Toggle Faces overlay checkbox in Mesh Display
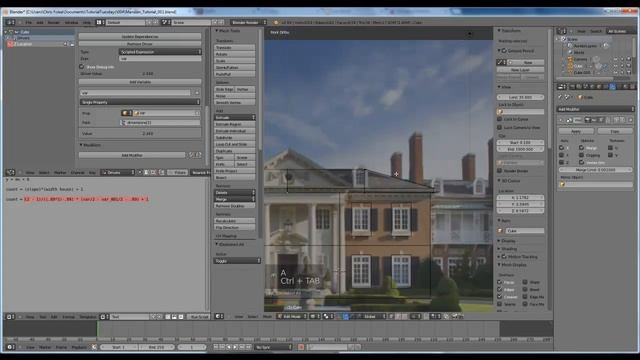Viewport: 640px width, 360px height. (x=500, y=282)
